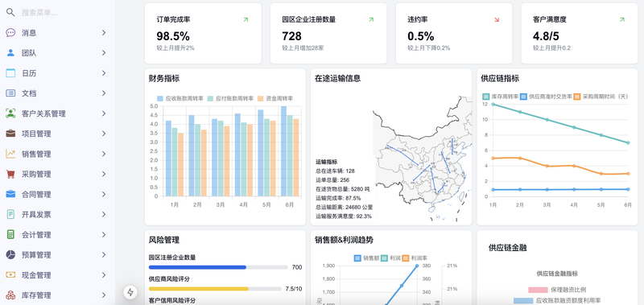This screenshot has width=644, height=305.
Task: Click the 项目管理 briefcase icon
Action: (x=10, y=134)
